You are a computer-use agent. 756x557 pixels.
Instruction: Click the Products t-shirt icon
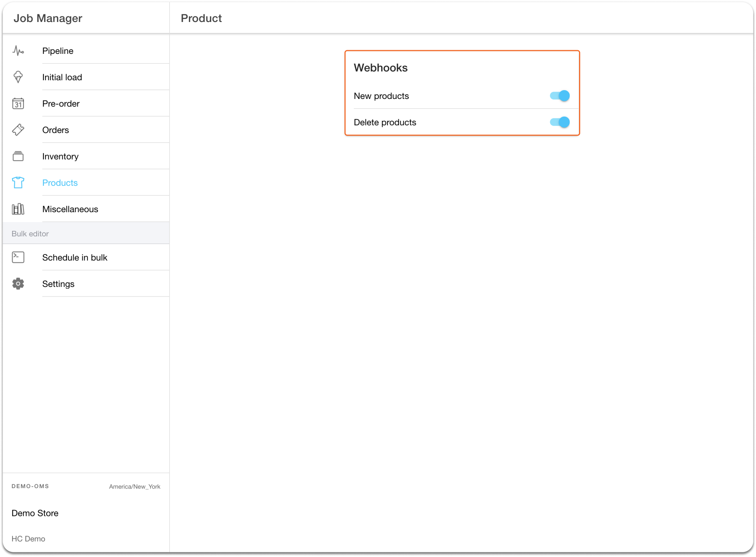click(x=18, y=183)
